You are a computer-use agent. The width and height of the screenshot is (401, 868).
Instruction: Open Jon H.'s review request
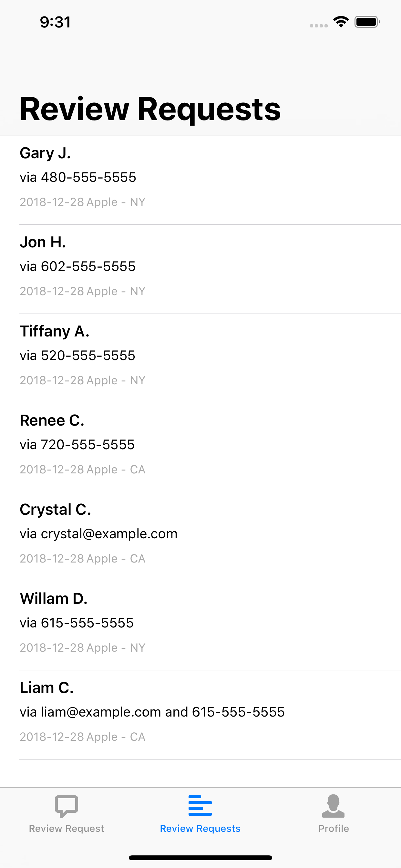pyautogui.click(x=200, y=269)
